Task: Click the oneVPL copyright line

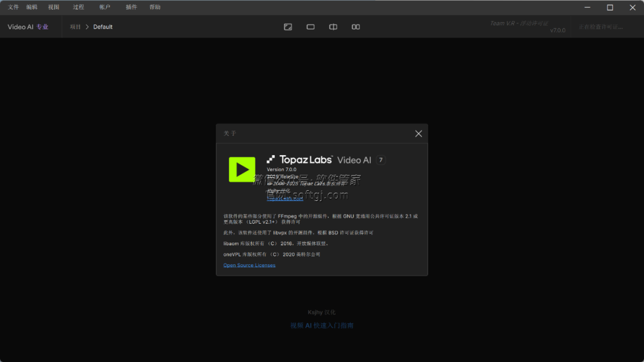Action: (x=272, y=254)
